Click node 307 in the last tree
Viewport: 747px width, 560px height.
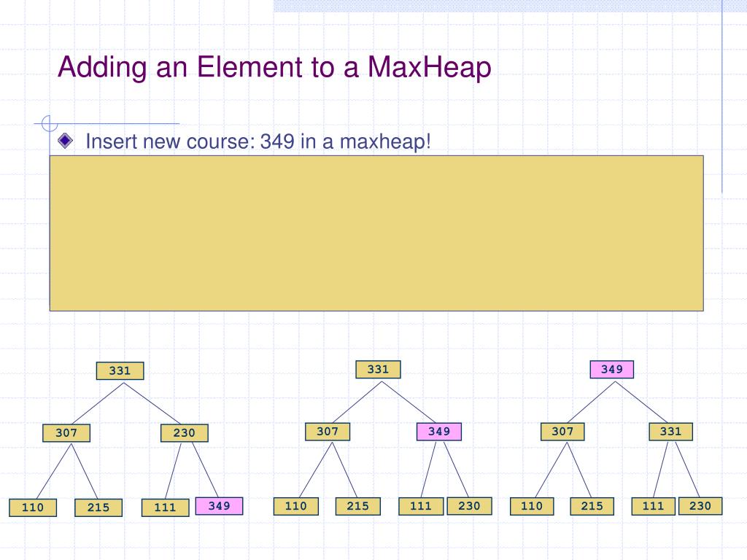click(x=562, y=432)
